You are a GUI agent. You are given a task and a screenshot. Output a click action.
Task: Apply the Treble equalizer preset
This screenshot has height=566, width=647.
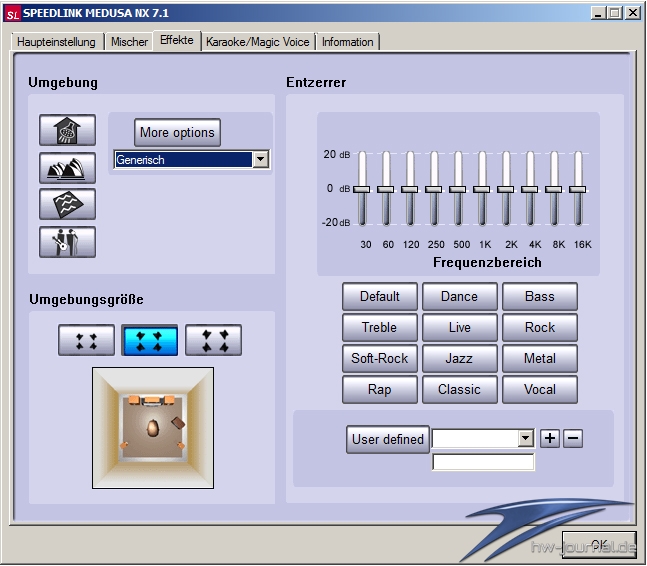pyautogui.click(x=380, y=327)
